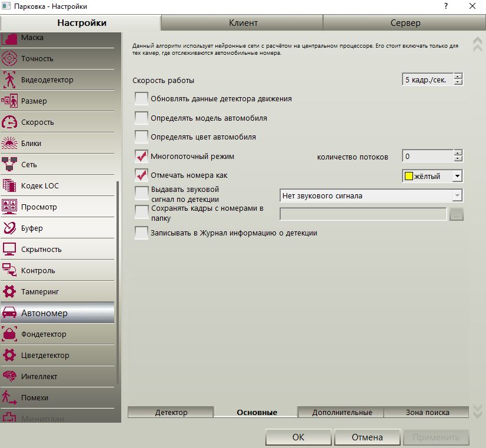Enable Определять модель автомобиля checkbox

click(141, 118)
